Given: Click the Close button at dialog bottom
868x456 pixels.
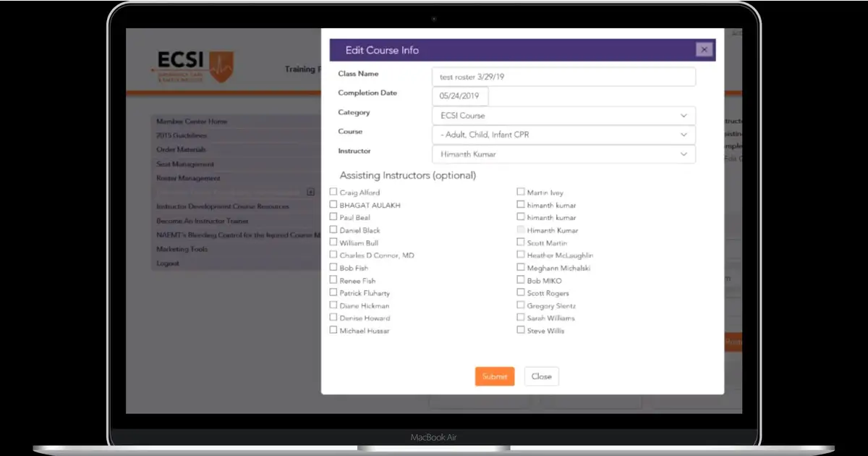Looking at the screenshot, I should [x=541, y=376].
